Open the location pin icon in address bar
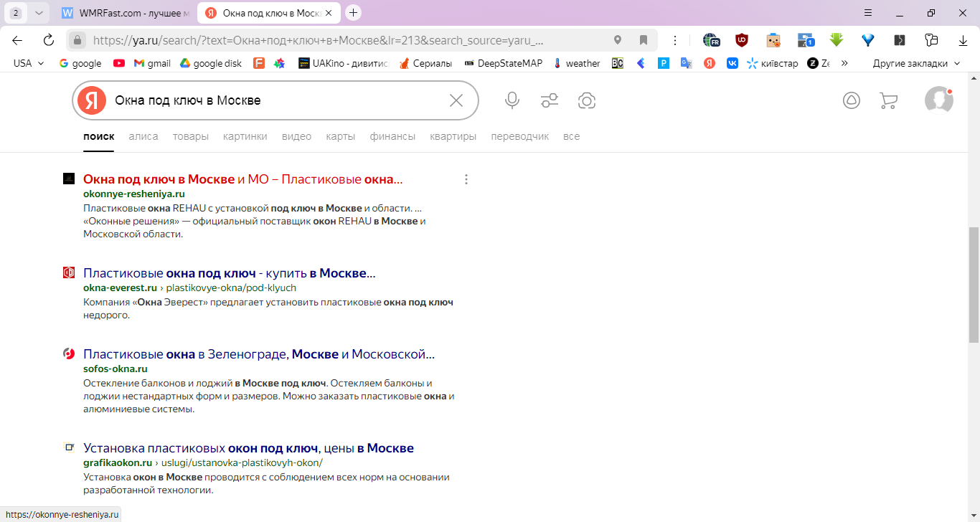 coord(618,40)
